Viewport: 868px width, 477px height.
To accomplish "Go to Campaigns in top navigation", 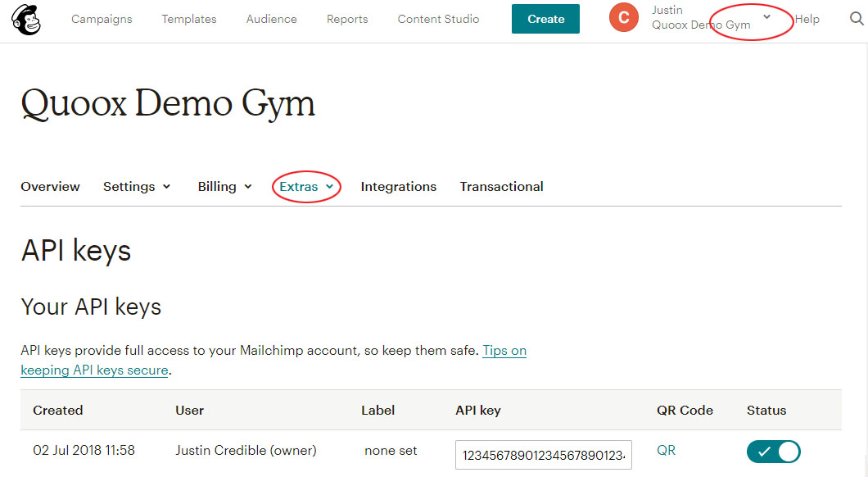I will tap(102, 19).
